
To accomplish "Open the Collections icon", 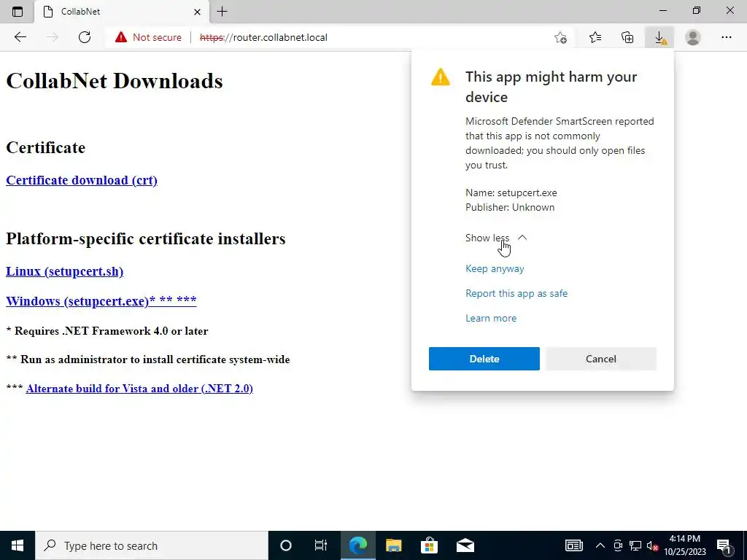I will (x=627, y=37).
